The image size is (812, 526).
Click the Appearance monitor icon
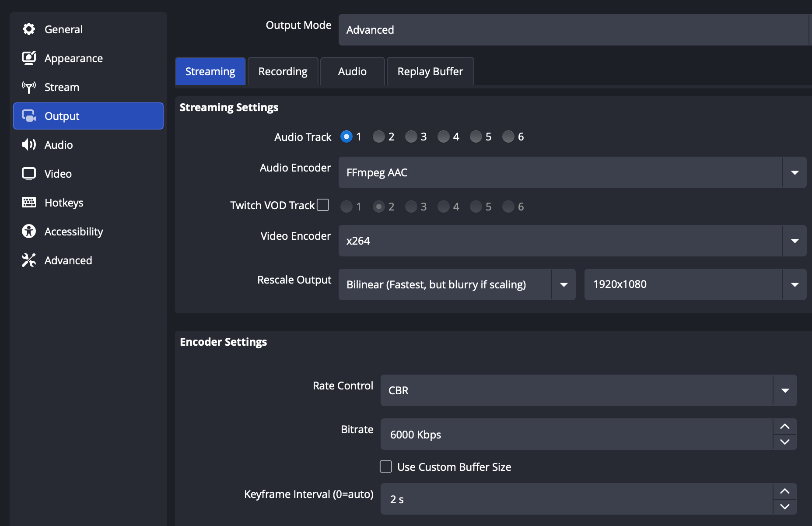pyautogui.click(x=29, y=58)
